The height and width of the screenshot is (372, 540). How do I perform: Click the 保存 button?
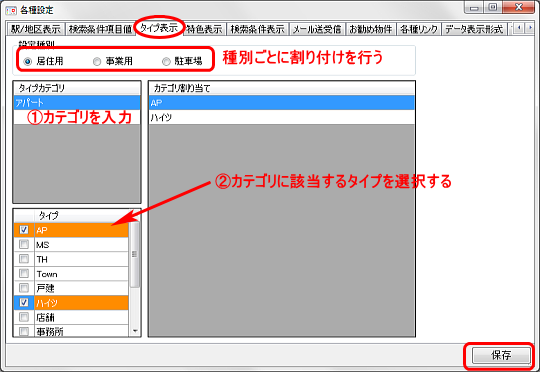tap(501, 355)
